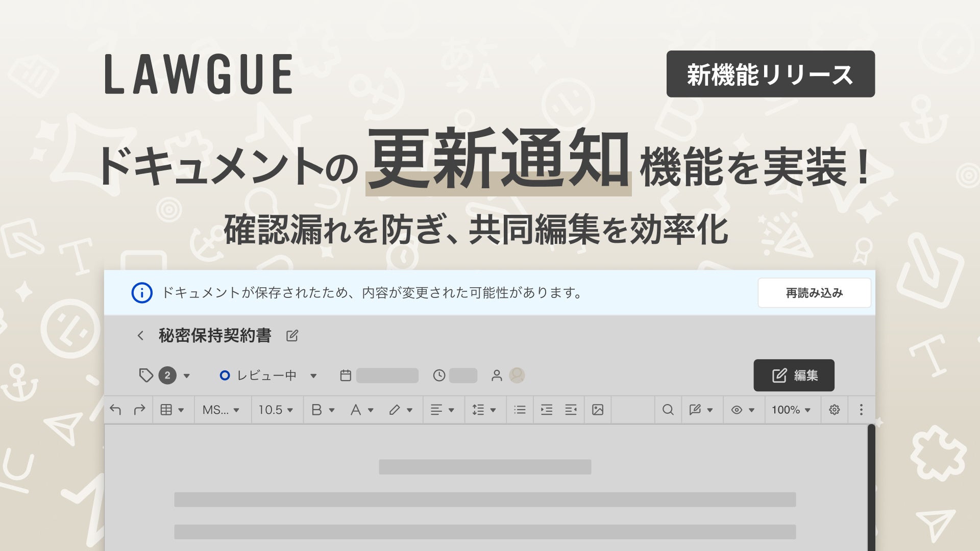This screenshot has width=980, height=551.
Task: Go back using the left chevron
Action: pos(140,336)
